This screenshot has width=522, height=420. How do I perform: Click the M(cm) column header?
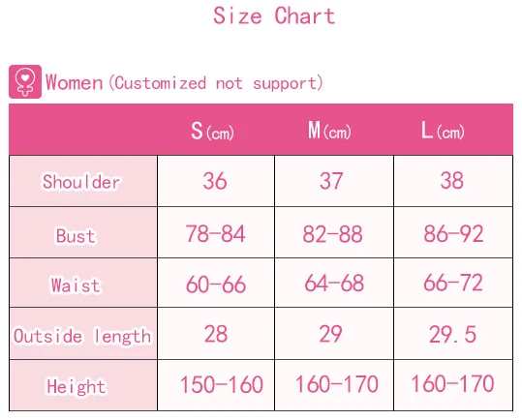[329, 131]
